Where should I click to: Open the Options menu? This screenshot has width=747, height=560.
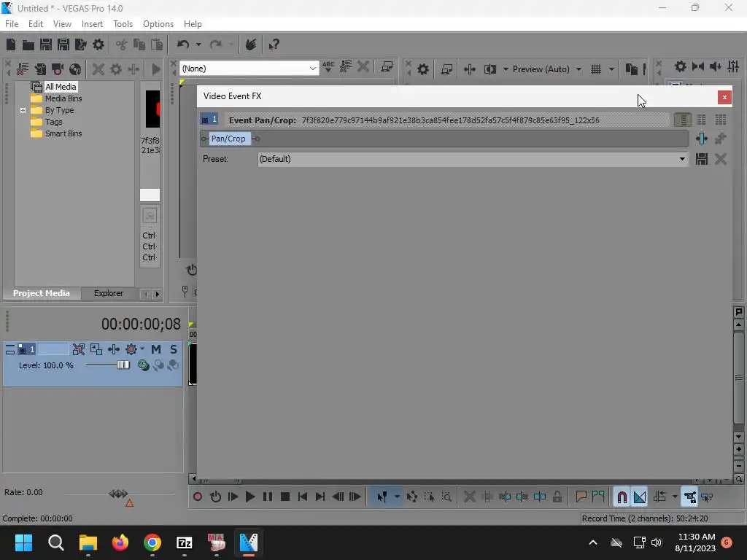[x=158, y=24]
